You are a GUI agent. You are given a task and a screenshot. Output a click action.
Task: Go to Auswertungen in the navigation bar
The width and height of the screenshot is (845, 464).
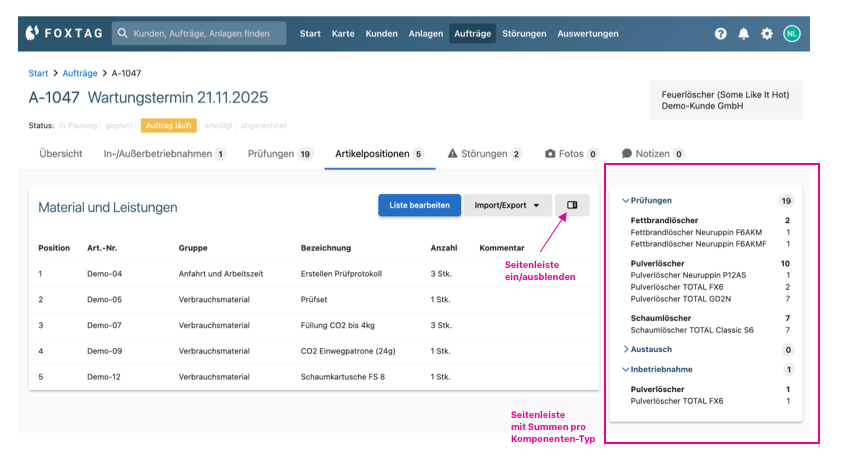coord(588,33)
